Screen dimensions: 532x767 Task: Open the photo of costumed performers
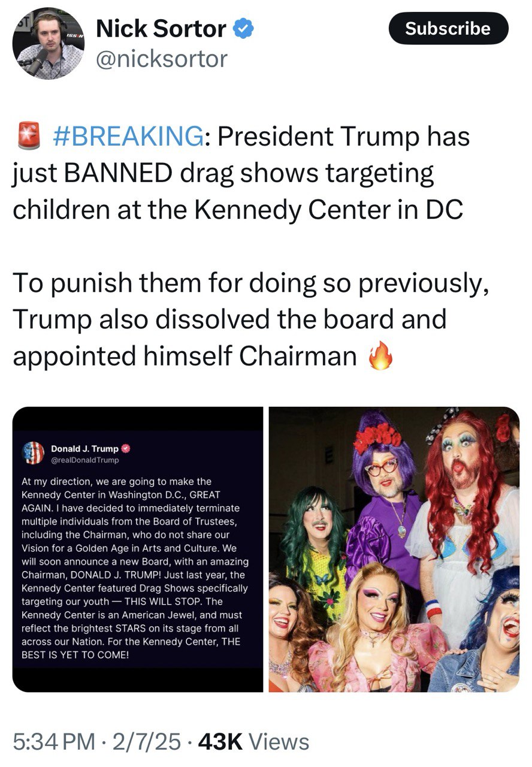[394, 549]
